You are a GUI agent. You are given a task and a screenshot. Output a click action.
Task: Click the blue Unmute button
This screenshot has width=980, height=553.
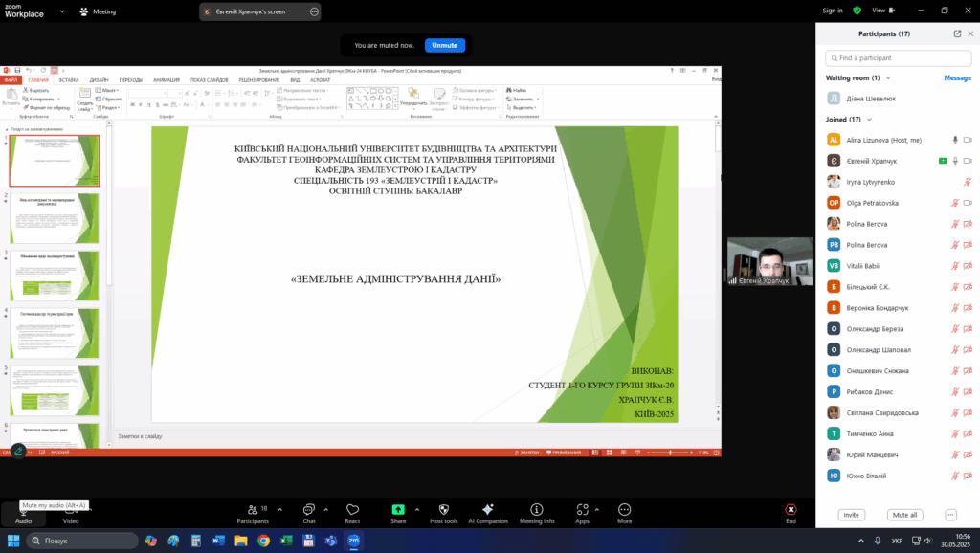444,45
